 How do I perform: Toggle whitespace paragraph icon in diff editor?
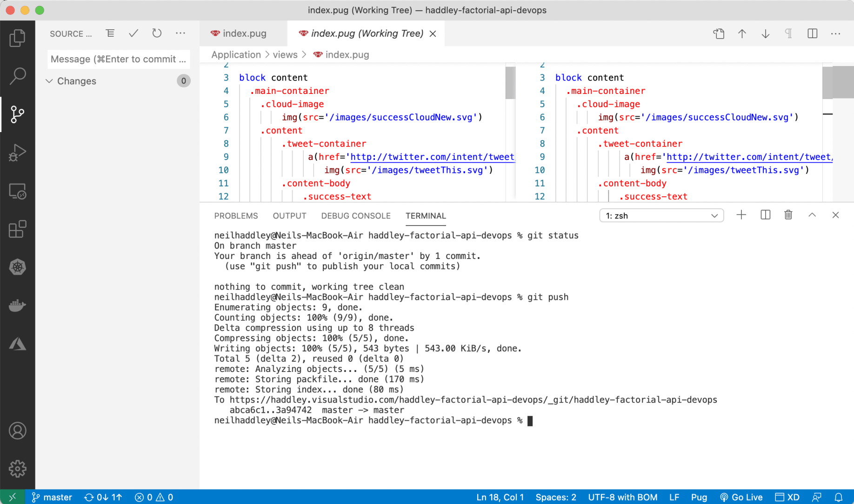coord(788,33)
